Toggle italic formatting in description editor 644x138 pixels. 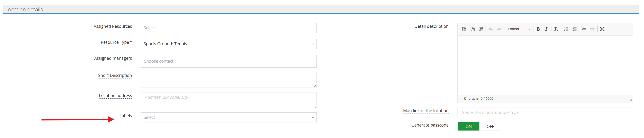tap(546, 29)
